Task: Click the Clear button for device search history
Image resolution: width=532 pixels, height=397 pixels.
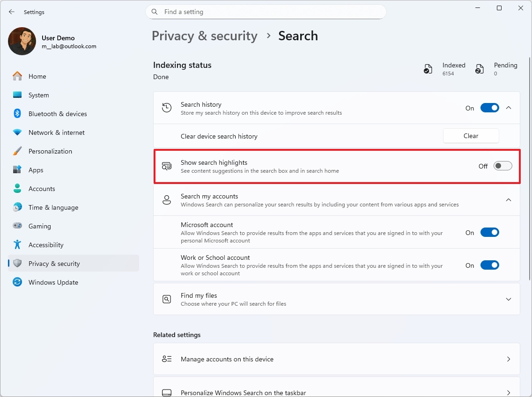Action: (x=471, y=136)
